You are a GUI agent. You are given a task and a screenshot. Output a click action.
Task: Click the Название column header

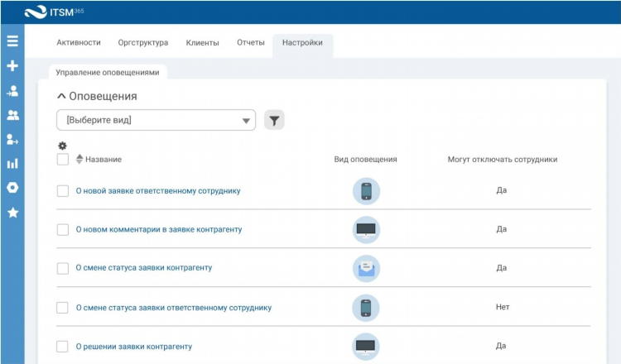103,160
